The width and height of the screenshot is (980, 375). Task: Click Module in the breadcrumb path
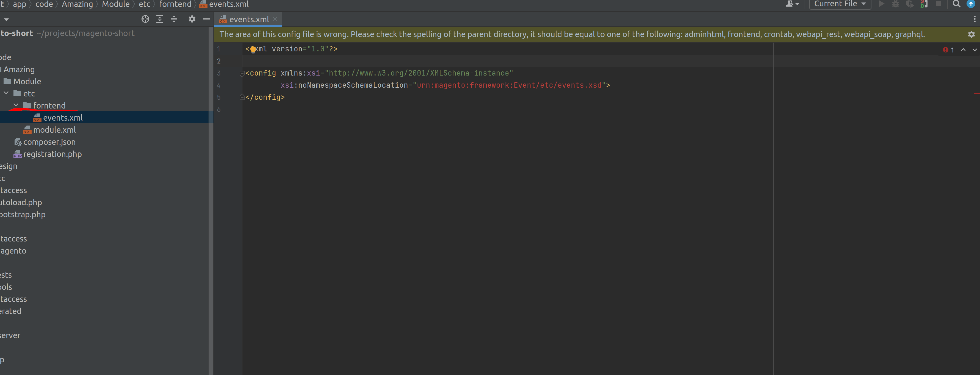(x=116, y=4)
